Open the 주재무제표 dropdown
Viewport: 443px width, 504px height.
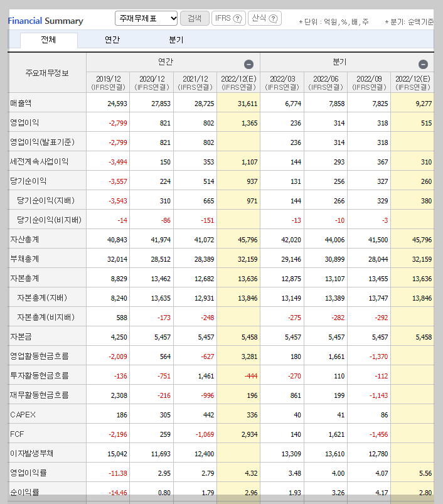[146, 18]
